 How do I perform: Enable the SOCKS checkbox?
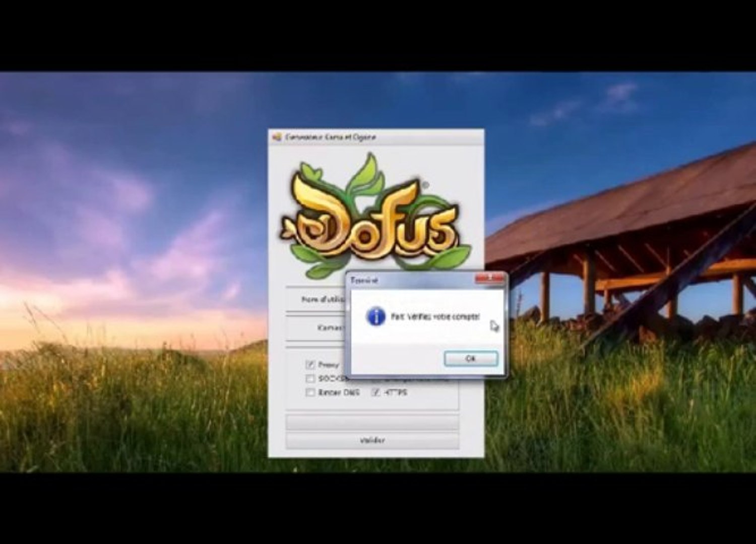point(310,378)
